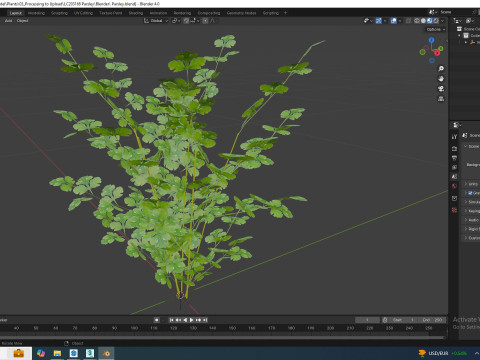Viewport: 480px width, 360px height.
Task: Play animation forward
Action: click(191, 320)
